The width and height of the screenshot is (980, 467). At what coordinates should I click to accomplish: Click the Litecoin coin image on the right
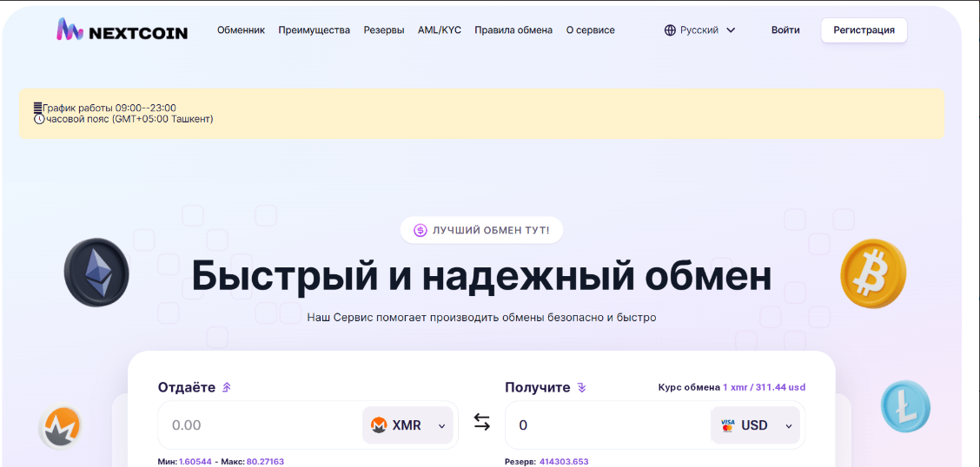tap(905, 406)
